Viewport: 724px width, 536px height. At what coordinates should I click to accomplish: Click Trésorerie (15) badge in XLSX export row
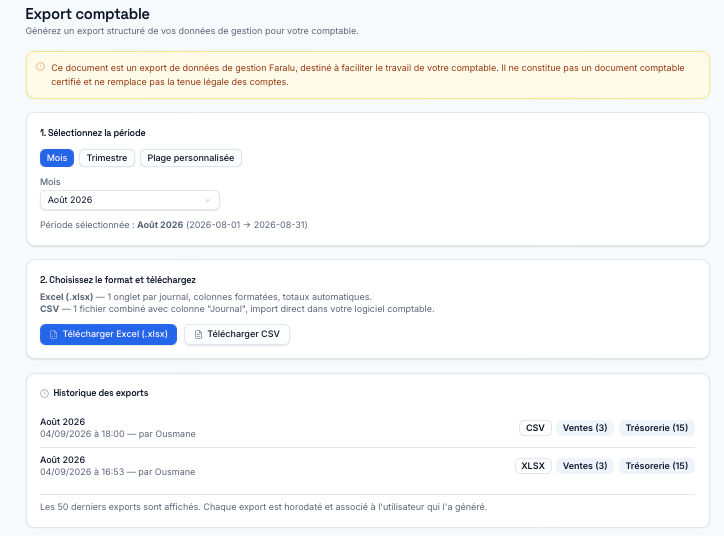pyautogui.click(x=657, y=466)
